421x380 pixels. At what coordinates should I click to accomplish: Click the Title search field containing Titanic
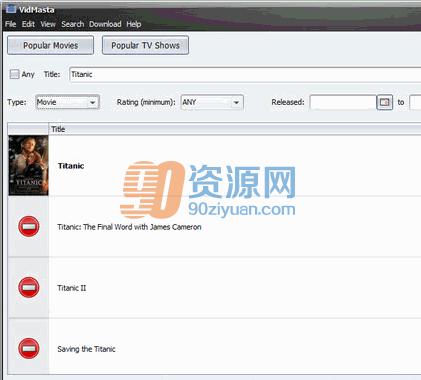245,74
